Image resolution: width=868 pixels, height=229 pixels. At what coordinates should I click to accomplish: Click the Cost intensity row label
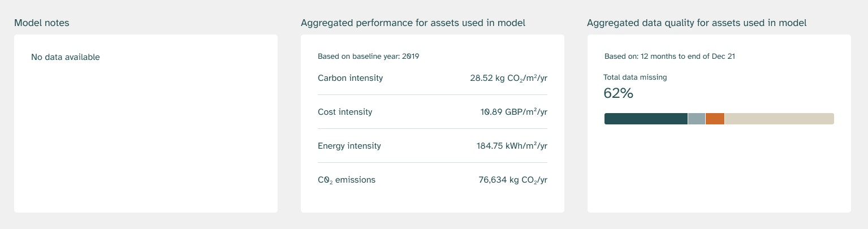tap(345, 112)
